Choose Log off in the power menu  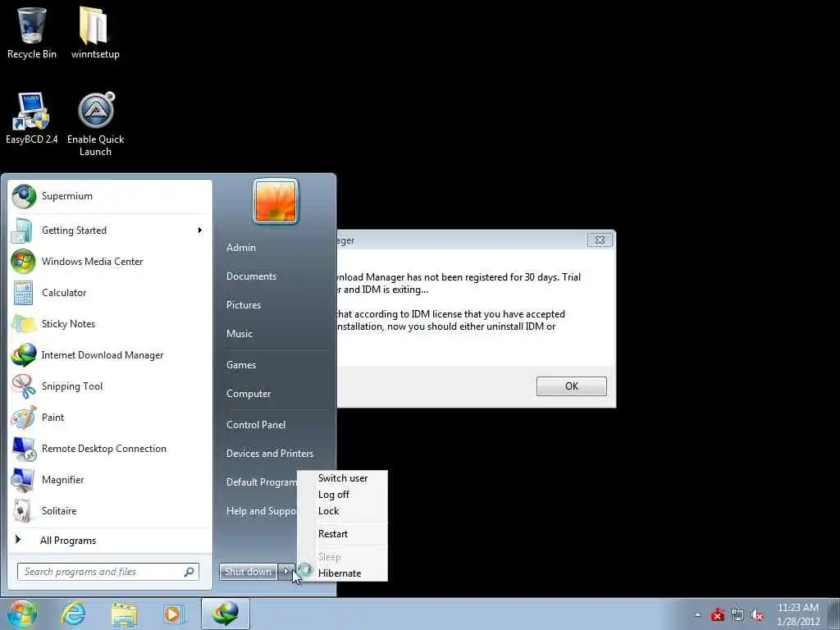343,495
